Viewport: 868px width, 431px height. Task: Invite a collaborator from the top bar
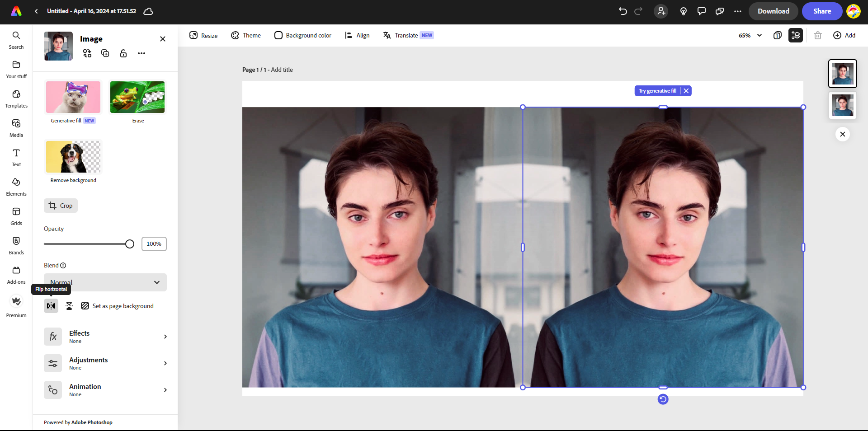661,11
